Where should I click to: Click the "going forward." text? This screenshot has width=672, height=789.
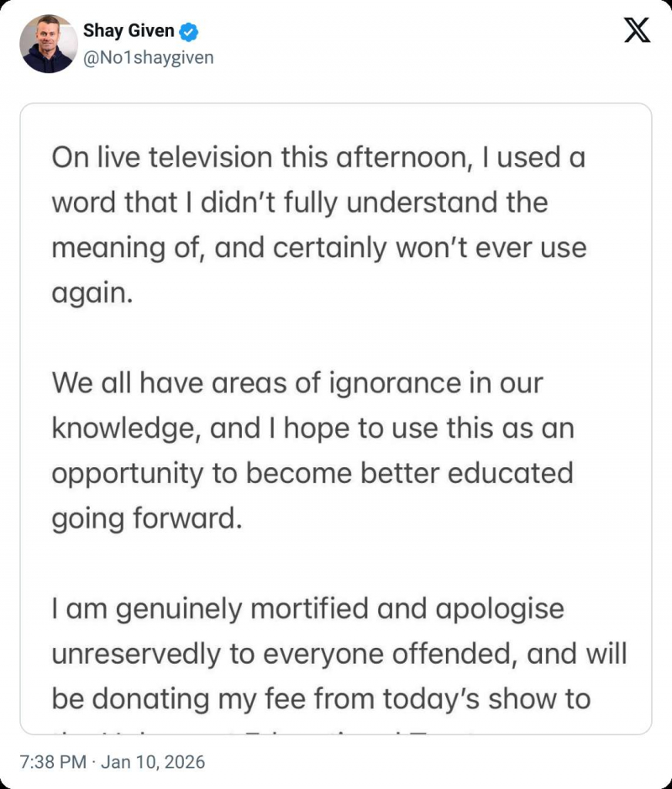tap(146, 518)
